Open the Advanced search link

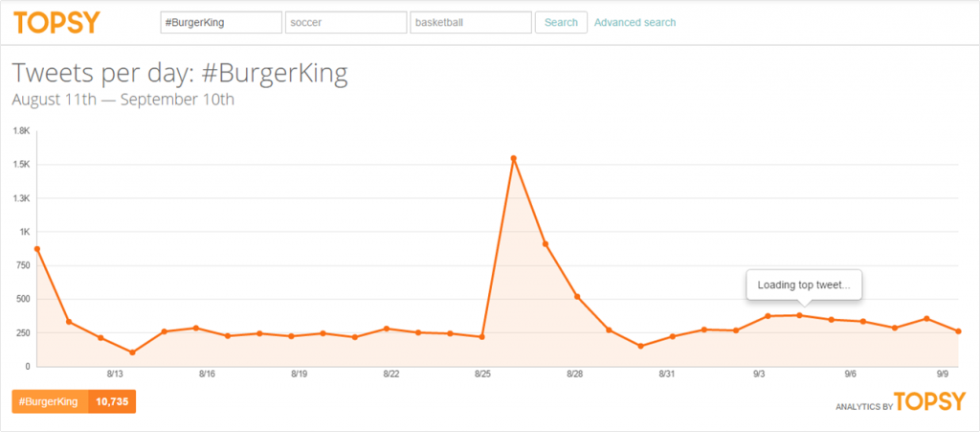pyautogui.click(x=635, y=22)
